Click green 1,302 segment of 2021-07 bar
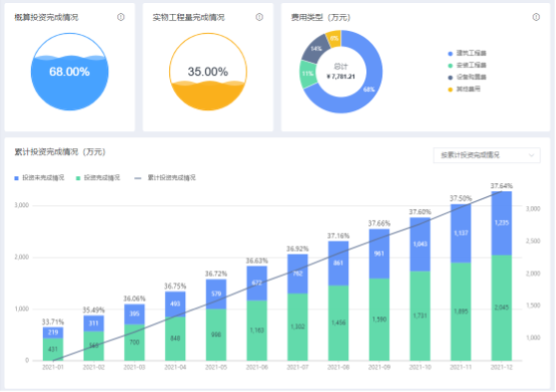This screenshot has height=392, width=556. pos(298,327)
